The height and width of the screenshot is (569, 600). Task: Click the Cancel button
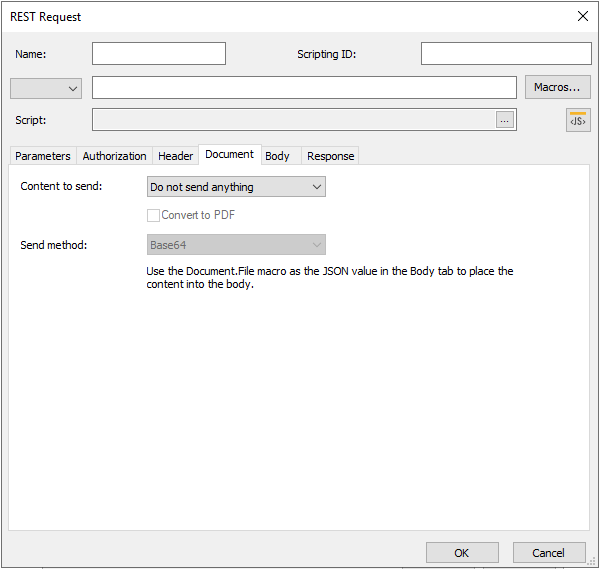click(x=549, y=553)
